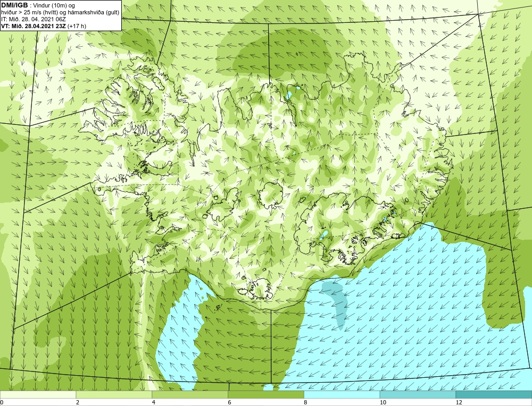Click the 4–6 m/s green legend swatch
This screenshot has width=532, height=406.
click(x=190, y=394)
